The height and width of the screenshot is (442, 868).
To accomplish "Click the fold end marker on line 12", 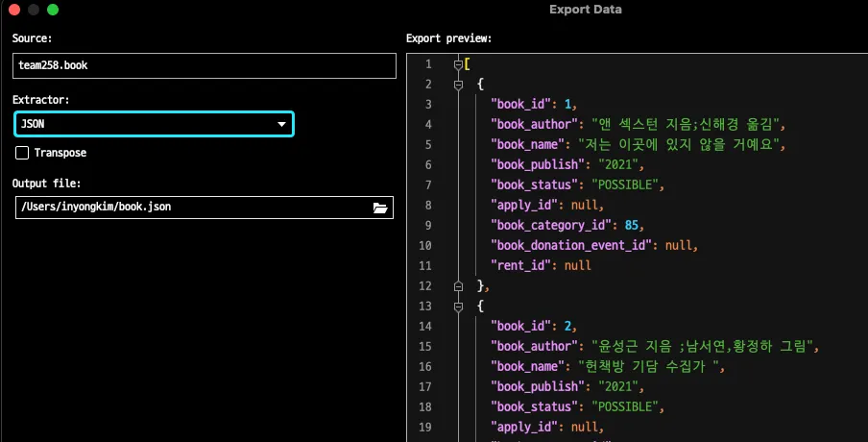I will coord(458,285).
